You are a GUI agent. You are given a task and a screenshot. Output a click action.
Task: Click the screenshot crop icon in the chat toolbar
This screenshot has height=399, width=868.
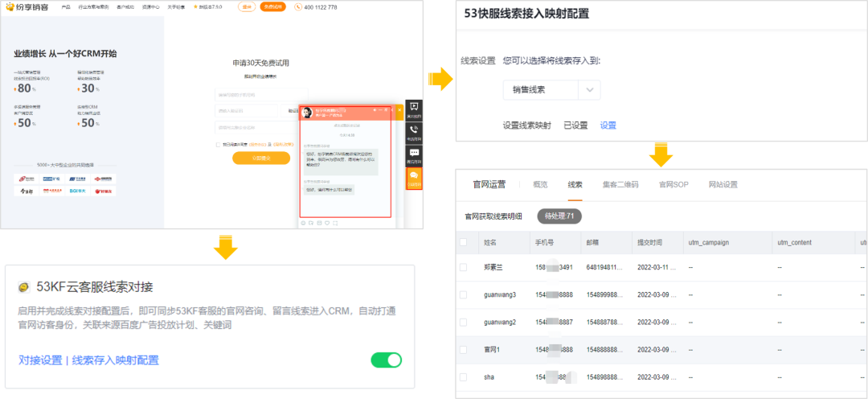tap(336, 223)
